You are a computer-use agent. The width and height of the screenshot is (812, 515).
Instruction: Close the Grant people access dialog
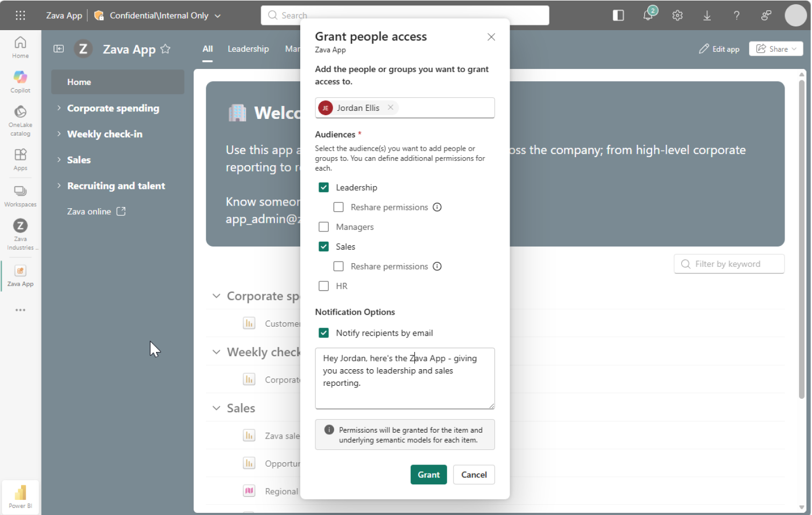click(x=491, y=37)
